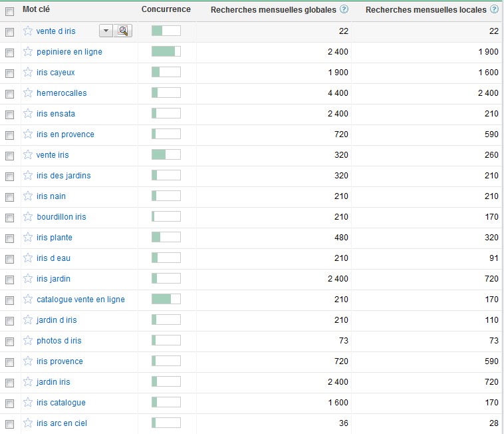Image resolution: width=504 pixels, height=434 pixels.
Task: Open the 'iris des jardins' keyword link
Action: [x=64, y=176]
